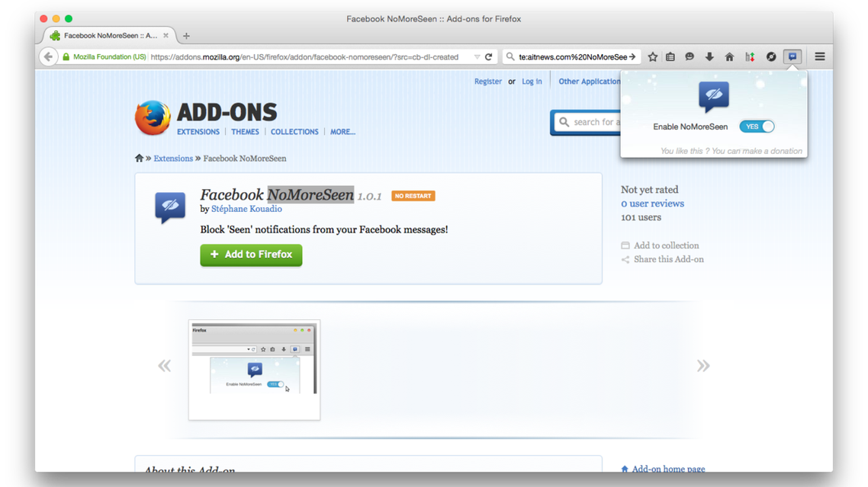
Task: Click the round black toolbar icon
Action: [x=771, y=56]
